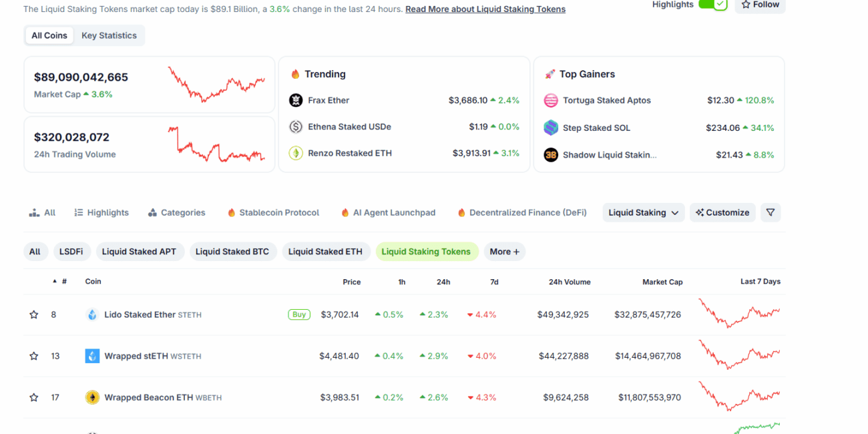Viewport: 868px width, 434px height.
Task: Open the Stablecoin Protocol category link
Action: pyautogui.click(x=273, y=212)
